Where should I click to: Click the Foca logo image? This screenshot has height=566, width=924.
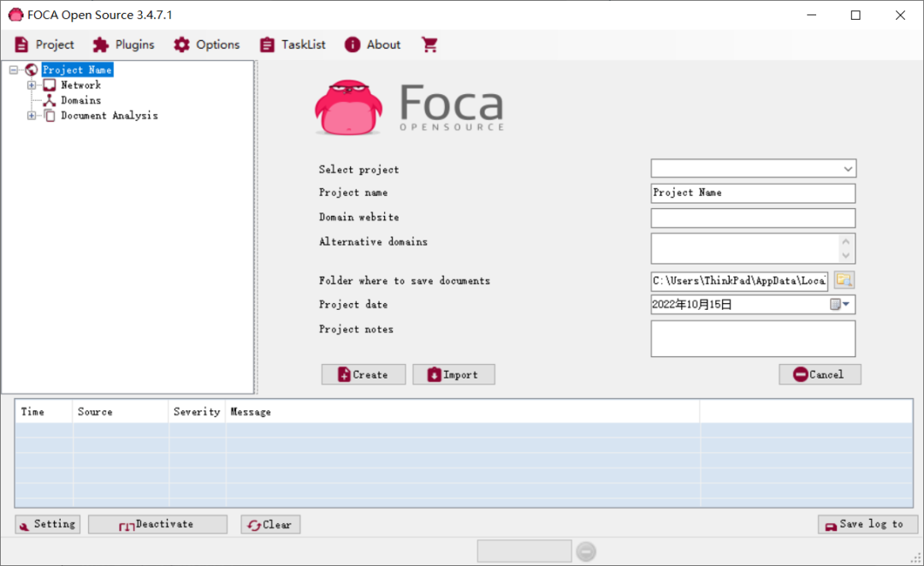(409, 108)
